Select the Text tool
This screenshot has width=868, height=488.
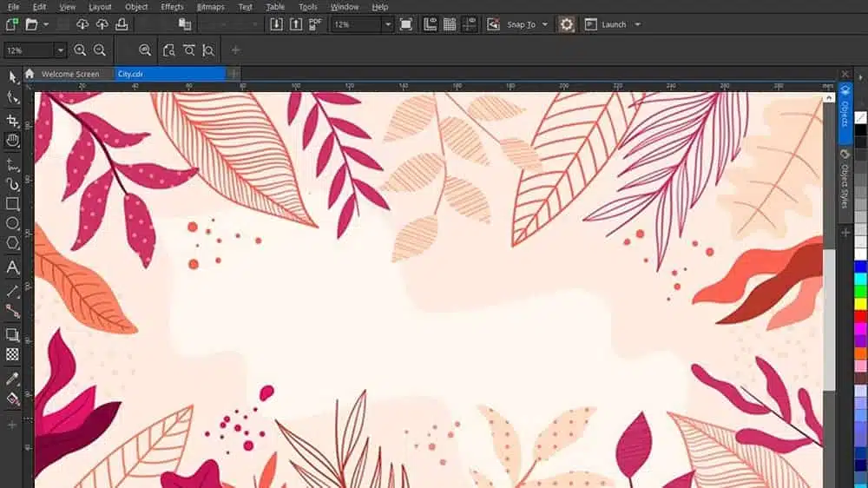click(12, 267)
